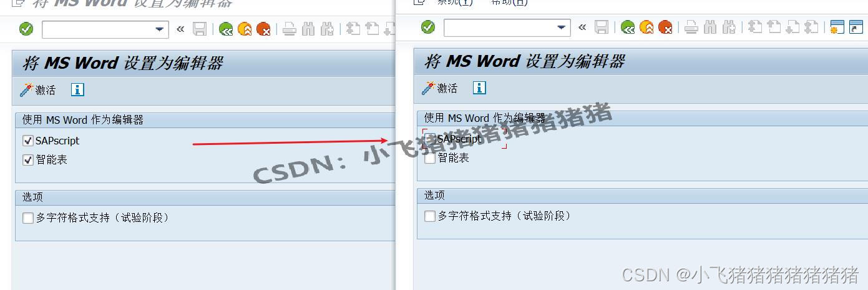Click Previous Page icon in right window
868x290 pixels.
pos(774,27)
